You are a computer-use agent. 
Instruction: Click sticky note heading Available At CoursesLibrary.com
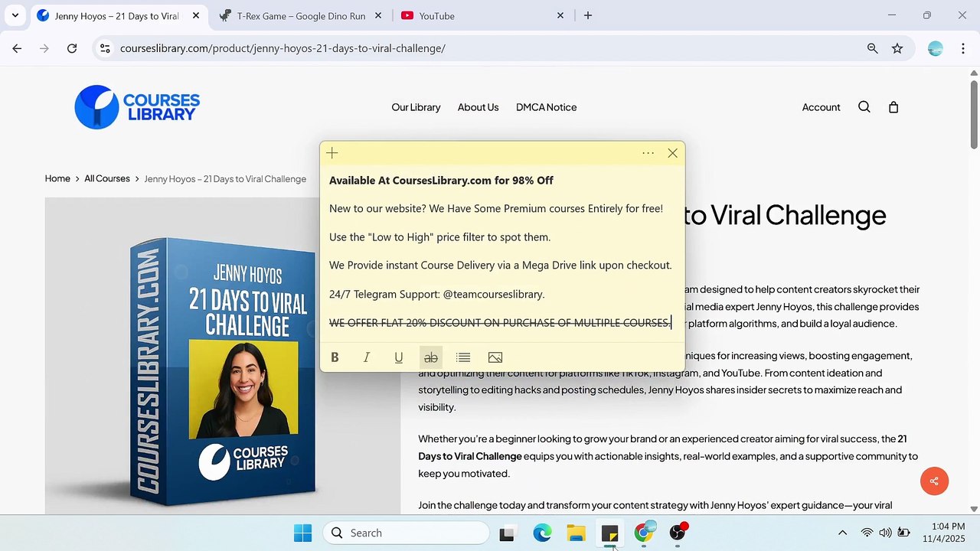pyautogui.click(x=441, y=181)
